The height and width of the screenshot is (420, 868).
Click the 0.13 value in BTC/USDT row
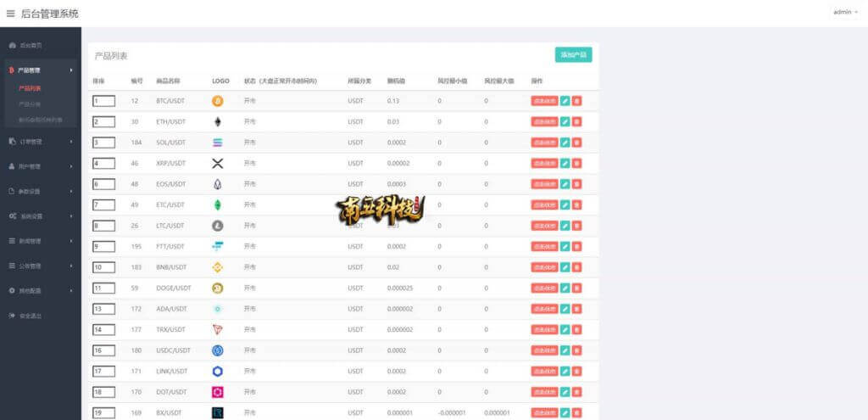pyautogui.click(x=393, y=101)
